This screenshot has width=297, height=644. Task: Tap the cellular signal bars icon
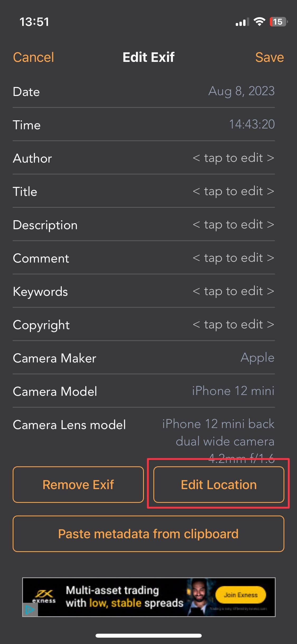242,22
